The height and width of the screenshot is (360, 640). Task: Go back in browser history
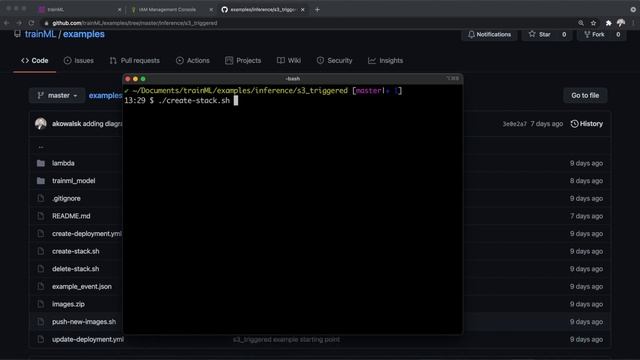7,23
